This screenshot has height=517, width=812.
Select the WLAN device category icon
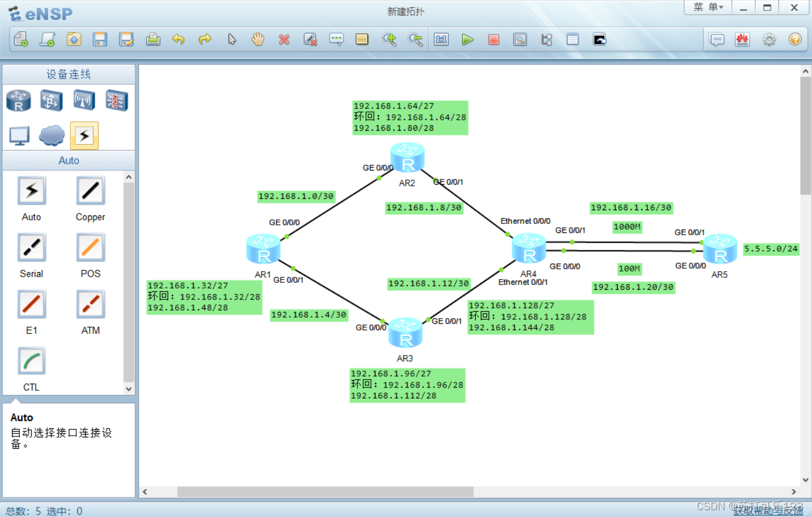(84, 101)
